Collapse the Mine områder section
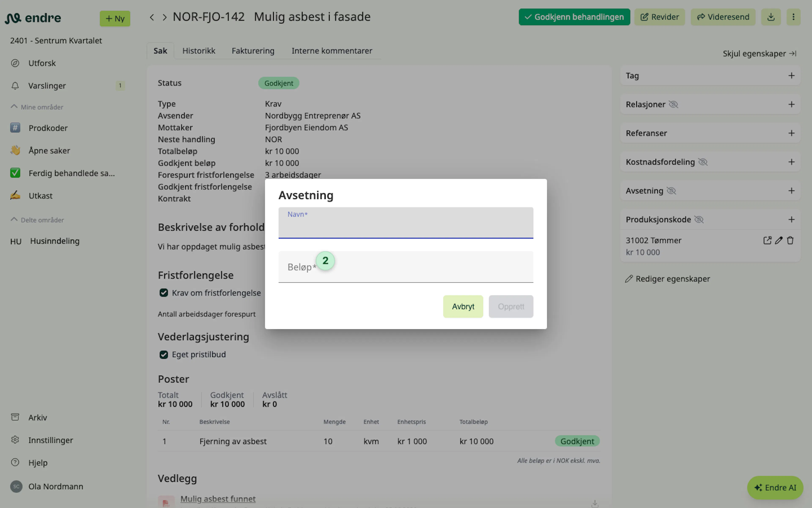Viewport: 812px width, 508px height. pos(37,107)
